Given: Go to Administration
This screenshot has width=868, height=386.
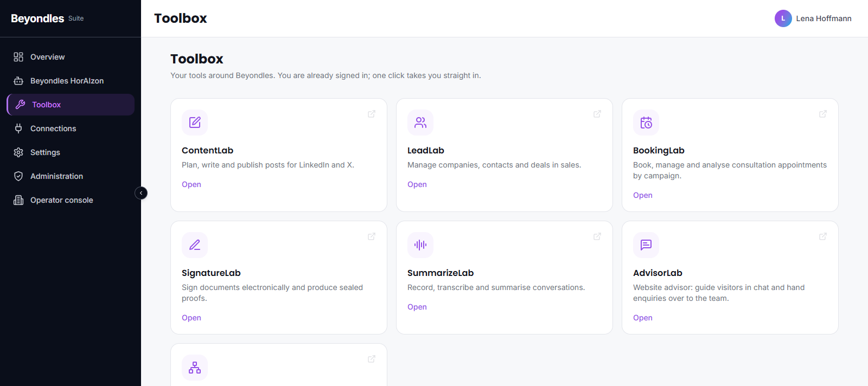Looking at the screenshot, I should click(71, 176).
